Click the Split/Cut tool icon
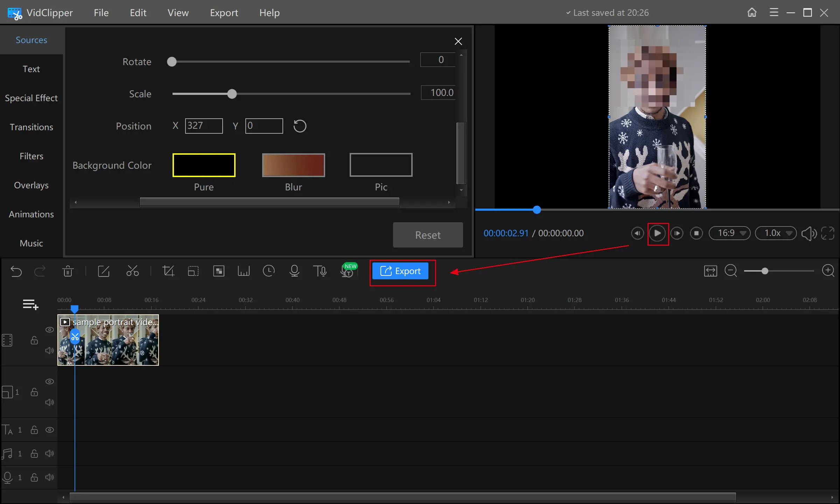 133,271
